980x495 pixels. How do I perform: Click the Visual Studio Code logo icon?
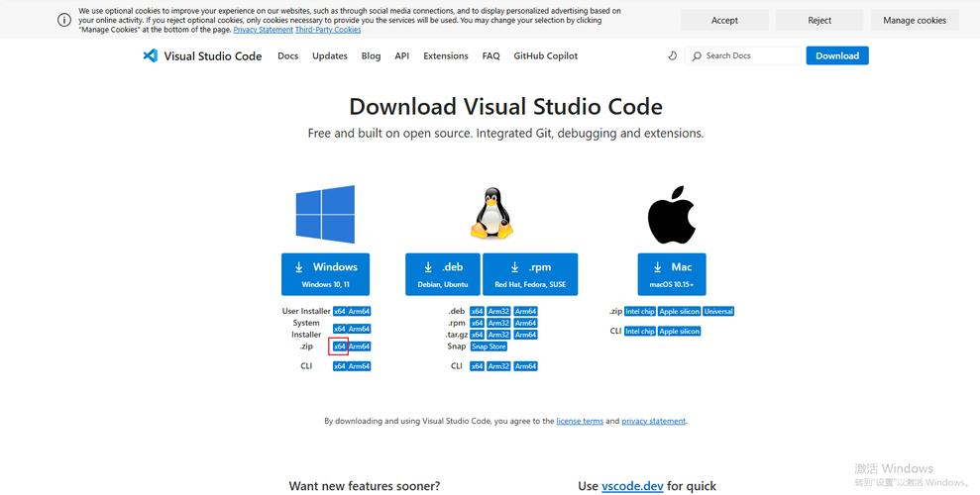pos(150,55)
